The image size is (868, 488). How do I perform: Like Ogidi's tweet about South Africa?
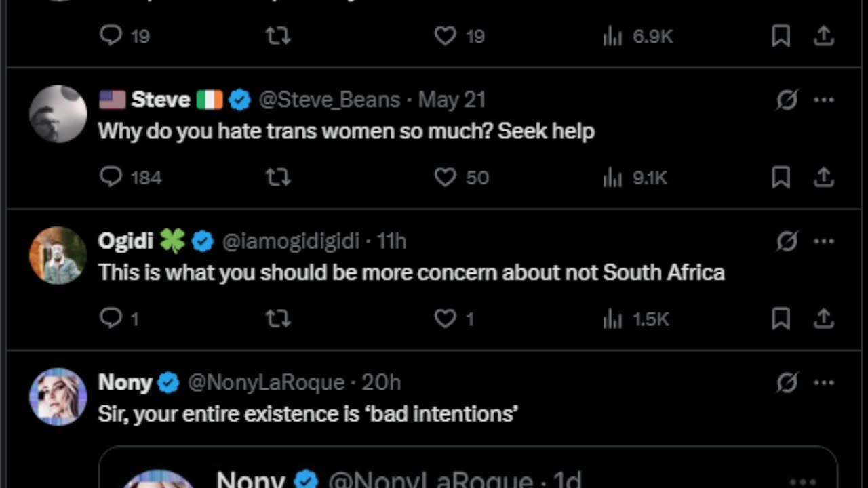(x=446, y=319)
